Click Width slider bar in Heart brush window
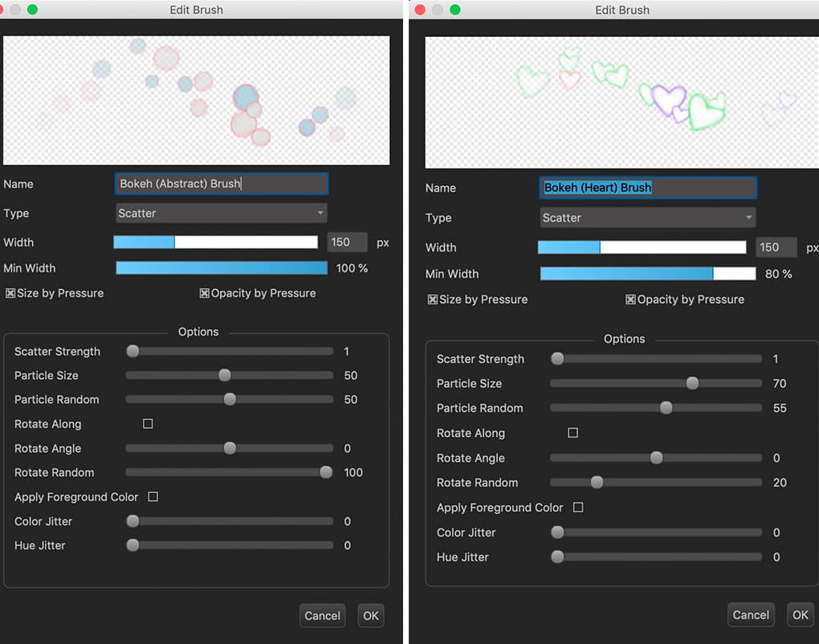Screen dimensions: 819x644 pyautogui.click(x=642, y=247)
